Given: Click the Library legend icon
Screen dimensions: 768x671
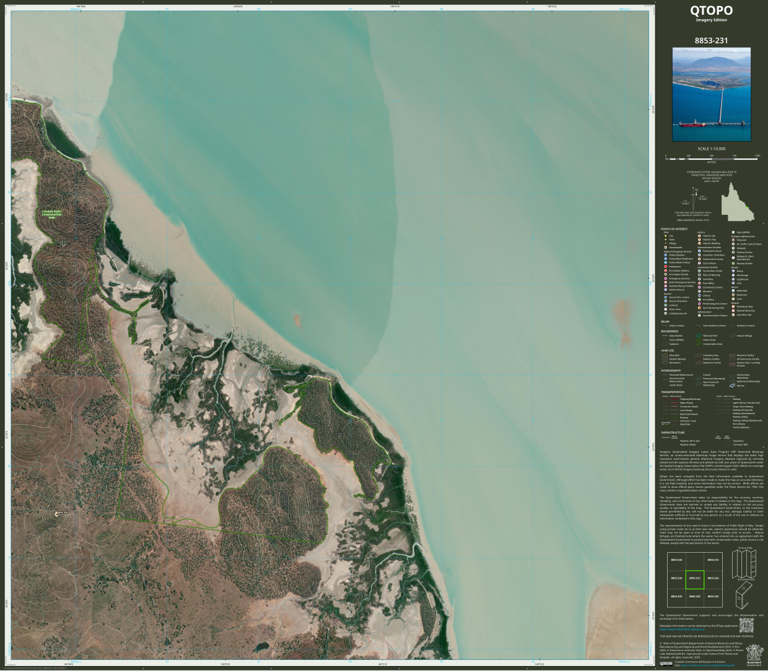Looking at the screenshot, I should [x=699, y=295].
